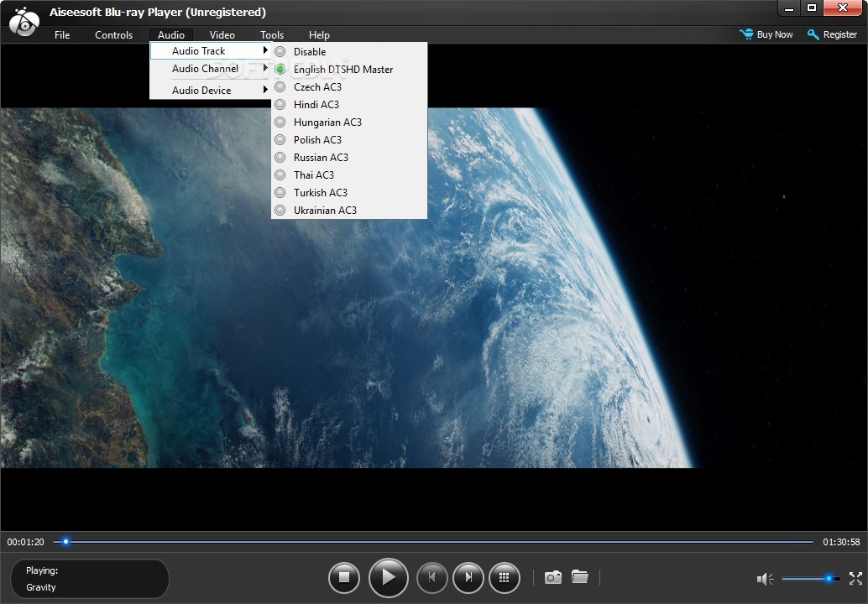Screen dimensions: 868x604
Task: Take a snapshot with the camera icon
Action: point(553,577)
